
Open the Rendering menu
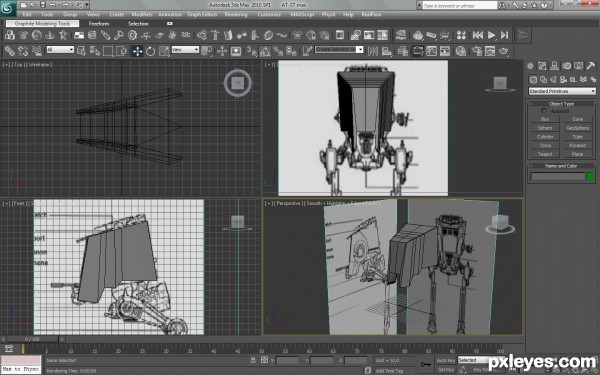click(x=236, y=15)
